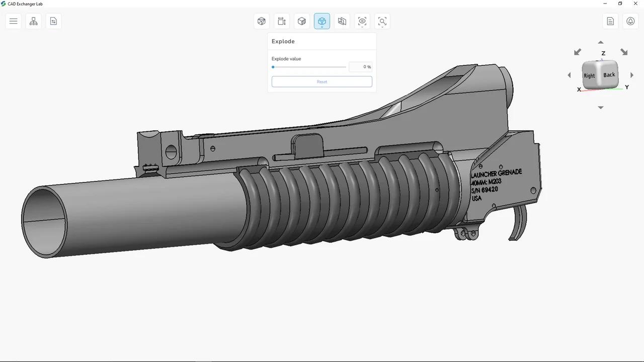The width and height of the screenshot is (644, 362).
Task: Open the model comparison tool
Action: pos(342,21)
